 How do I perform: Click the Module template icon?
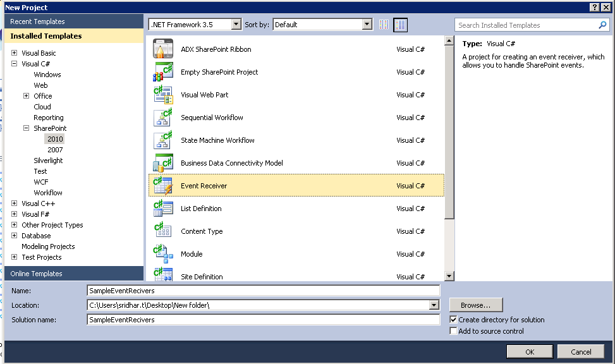tap(162, 253)
